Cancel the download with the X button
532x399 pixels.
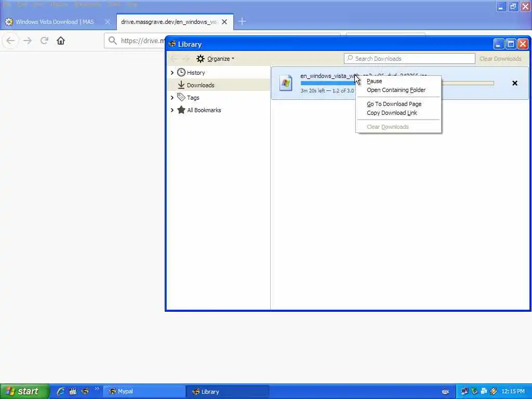(515, 83)
